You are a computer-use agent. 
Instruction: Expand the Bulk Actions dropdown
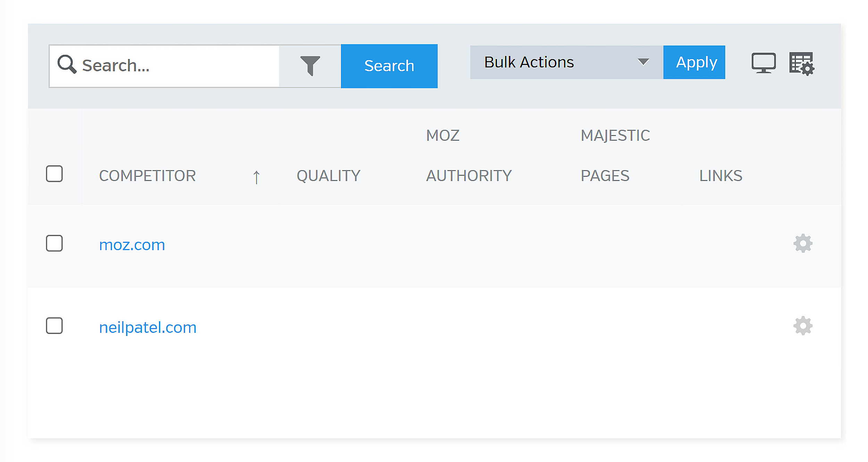point(566,62)
